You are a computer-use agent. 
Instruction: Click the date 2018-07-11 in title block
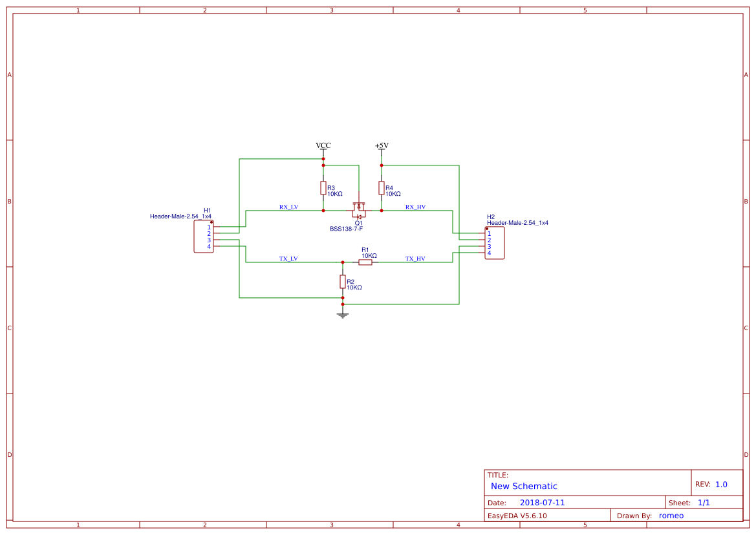pos(544,502)
